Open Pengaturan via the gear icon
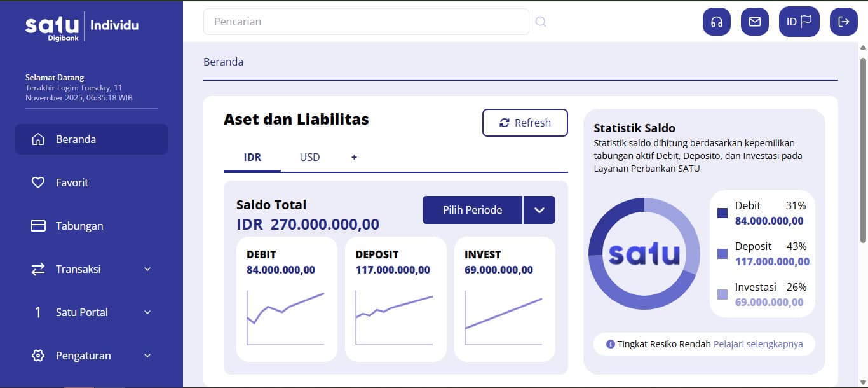This screenshot has height=388, width=868. tap(37, 355)
